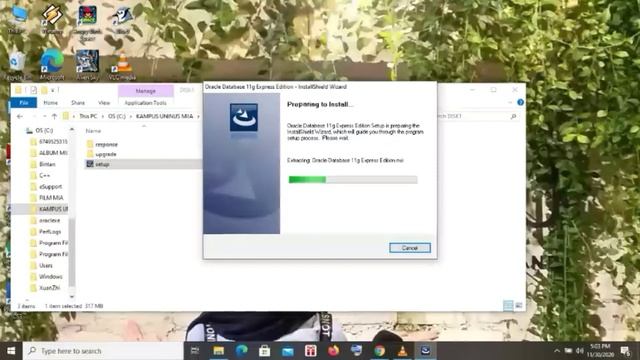Open the clock and date flyout
Viewport: 640px width, 360px height.
pyautogui.click(x=600, y=351)
